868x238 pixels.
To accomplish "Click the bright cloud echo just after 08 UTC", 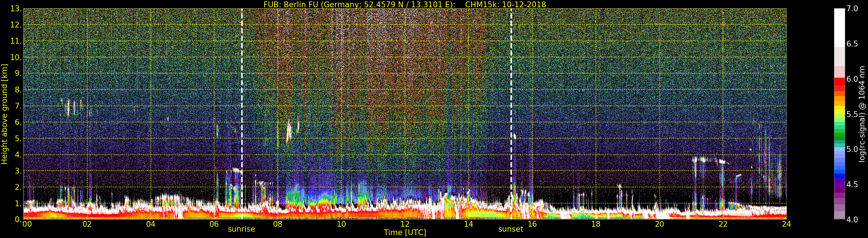I will click(x=289, y=132).
